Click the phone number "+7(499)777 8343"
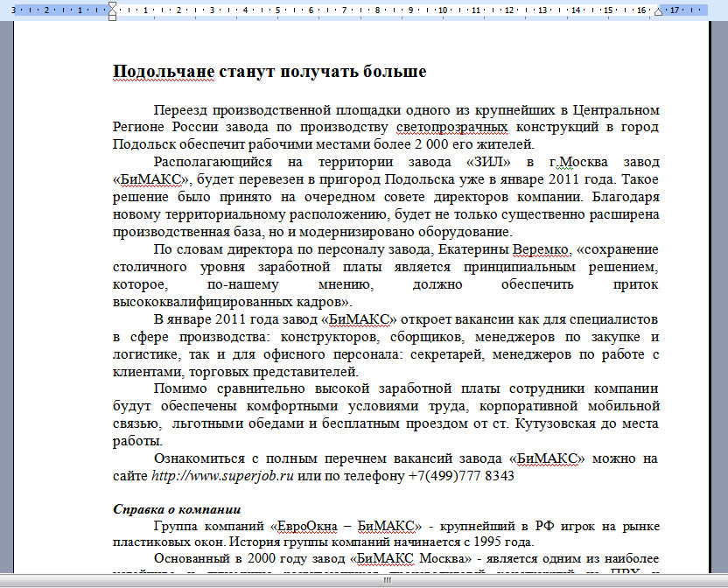Screen dimensions: 728x588 (461, 476)
